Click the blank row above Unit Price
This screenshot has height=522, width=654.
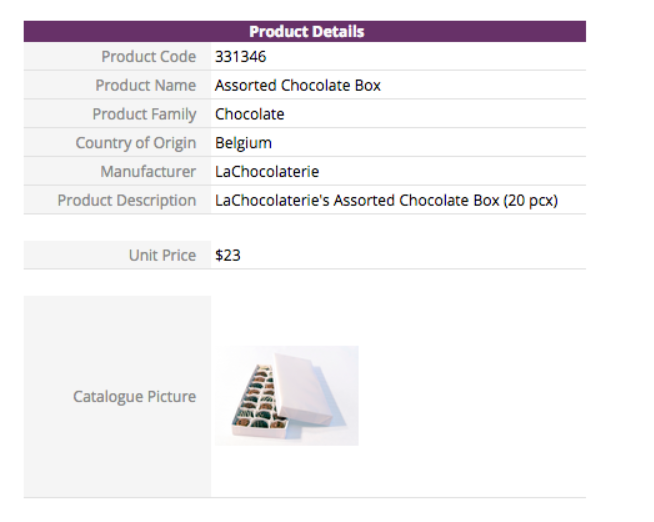[305, 228]
